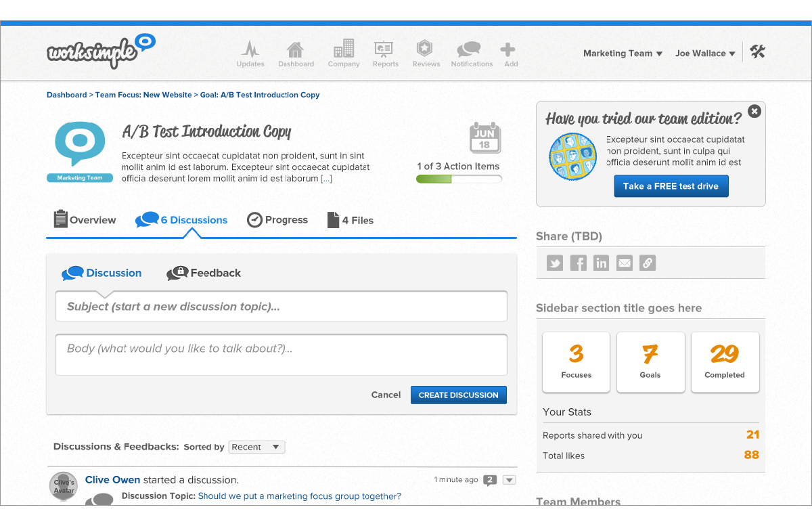Open settings tools wrench icon

(757, 52)
